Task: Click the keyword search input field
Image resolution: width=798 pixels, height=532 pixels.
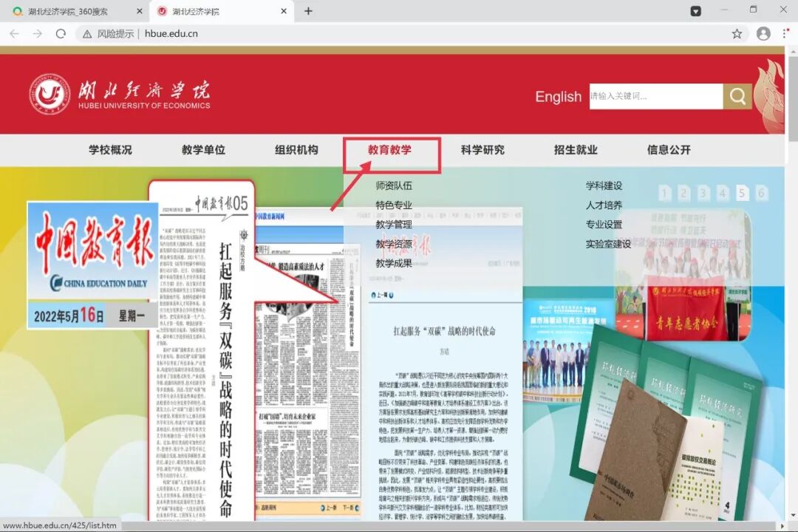Action: (x=656, y=96)
